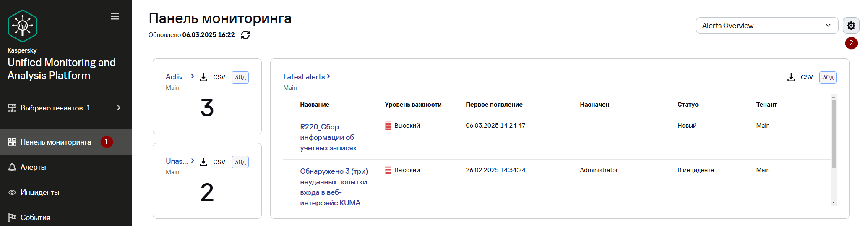
Task: Open Latest alerts chevron arrow
Action: coord(328,76)
